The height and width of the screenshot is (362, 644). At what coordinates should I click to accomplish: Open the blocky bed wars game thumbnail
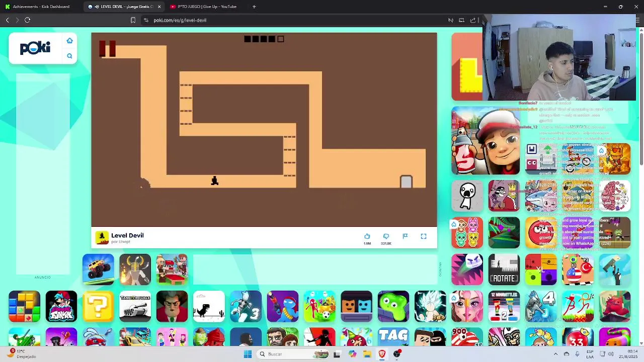[172, 269]
